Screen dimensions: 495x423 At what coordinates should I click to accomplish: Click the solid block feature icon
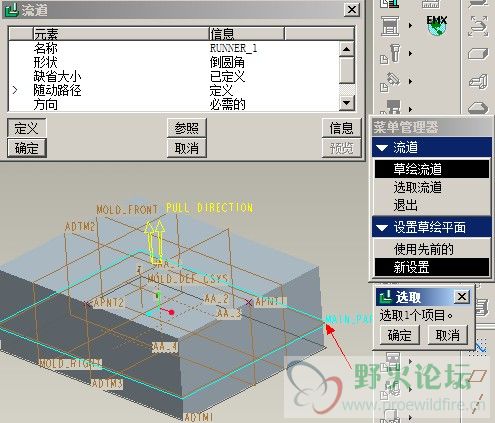[478, 53]
